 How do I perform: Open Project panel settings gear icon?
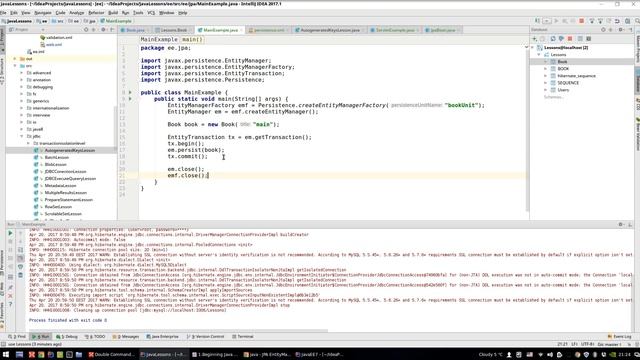(x=103, y=30)
